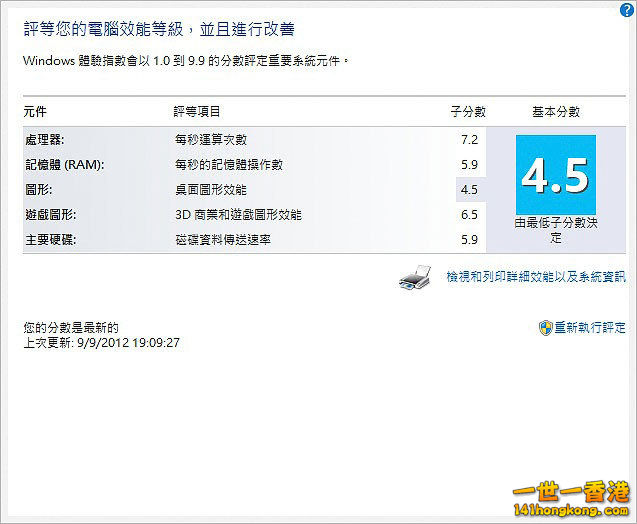
Task: Click the printer icon
Action: 415,277
